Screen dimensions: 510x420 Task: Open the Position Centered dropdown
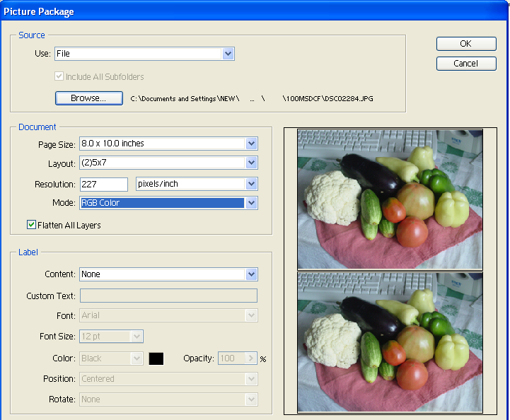click(x=168, y=379)
